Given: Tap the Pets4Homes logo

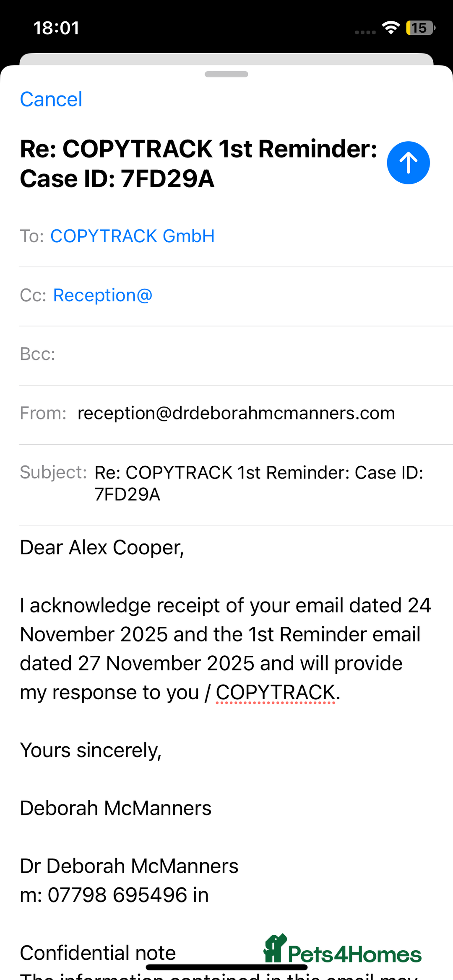Looking at the screenshot, I should (342, 950).
